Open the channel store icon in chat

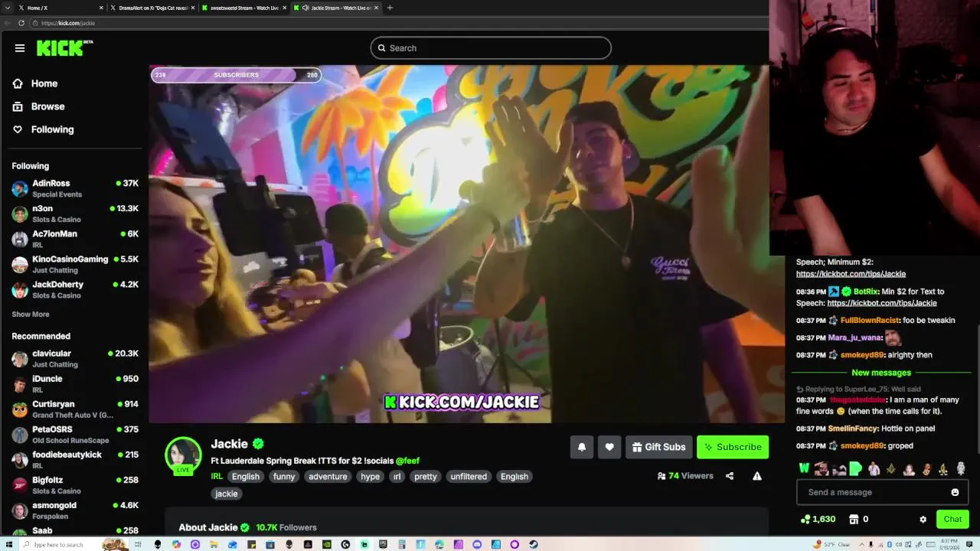coord(854,519)
